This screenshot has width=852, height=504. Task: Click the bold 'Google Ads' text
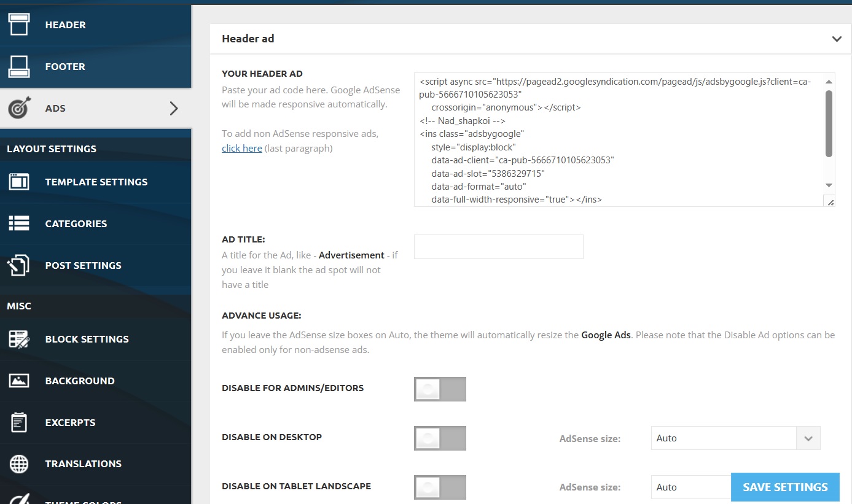[606, 335]
